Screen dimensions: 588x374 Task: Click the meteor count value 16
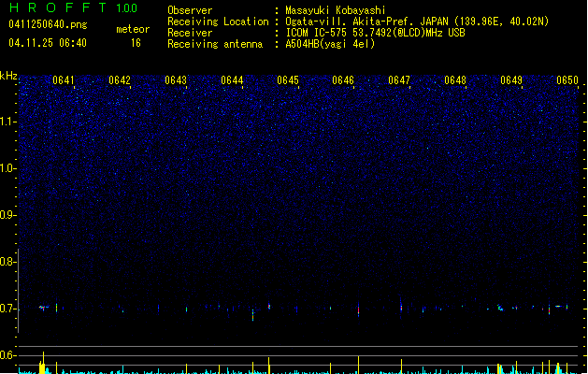(136, 43)
